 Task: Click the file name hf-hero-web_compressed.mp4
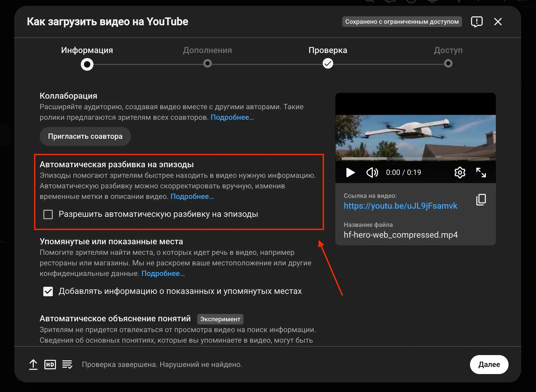(x=401, y=235)
